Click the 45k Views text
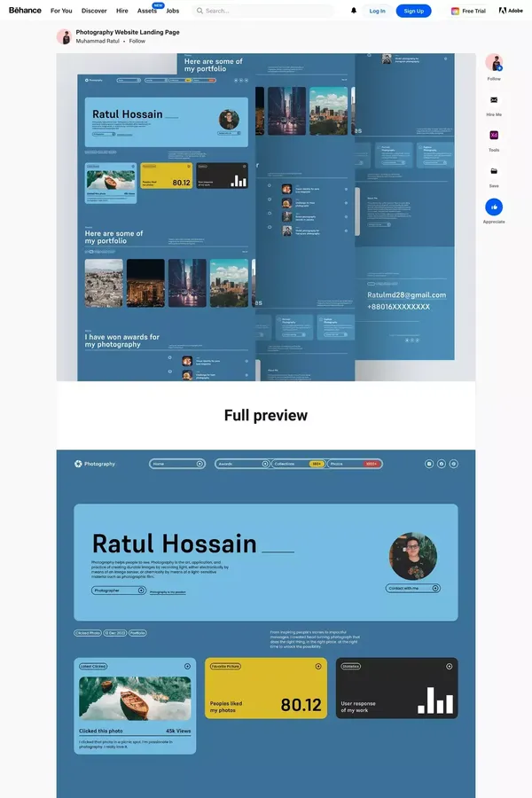 pos(178,731)
